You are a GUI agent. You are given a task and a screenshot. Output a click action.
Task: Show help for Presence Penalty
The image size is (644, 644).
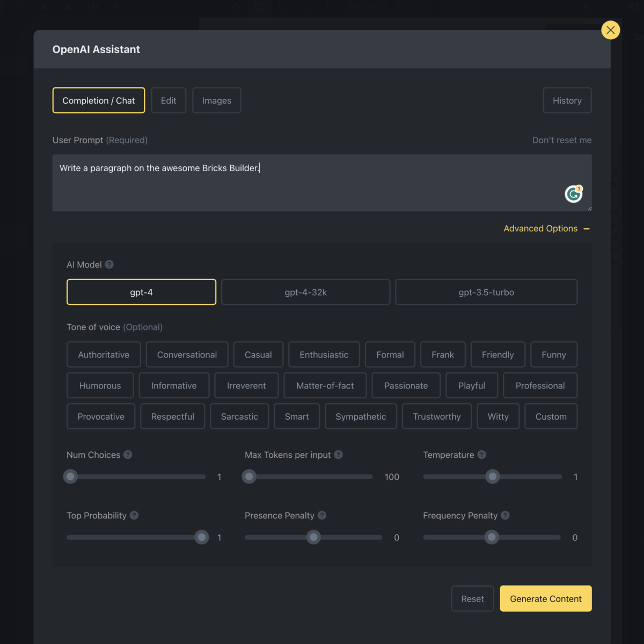322,515
